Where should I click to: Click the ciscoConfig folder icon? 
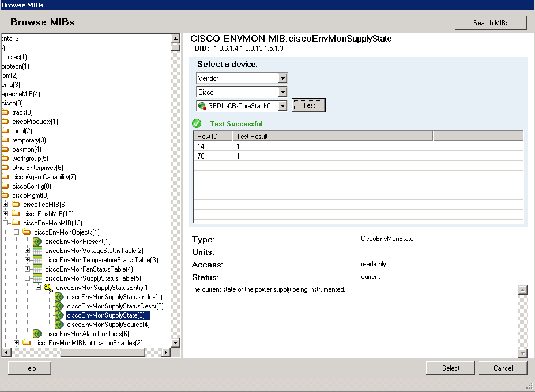tap(5, 186)
